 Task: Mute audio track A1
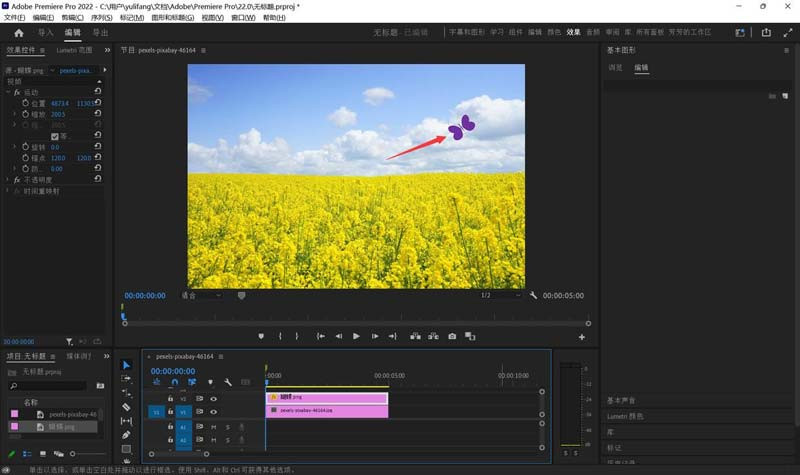tap(213, 427)
